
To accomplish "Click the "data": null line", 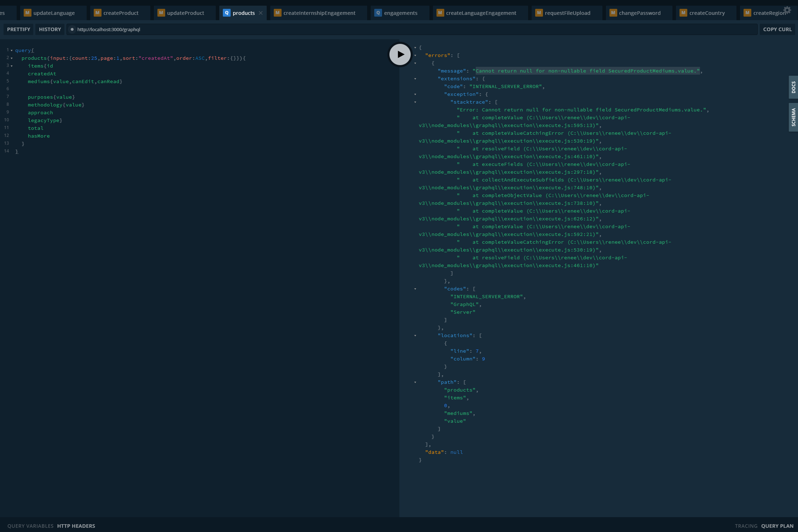I will tap(444, 452).
